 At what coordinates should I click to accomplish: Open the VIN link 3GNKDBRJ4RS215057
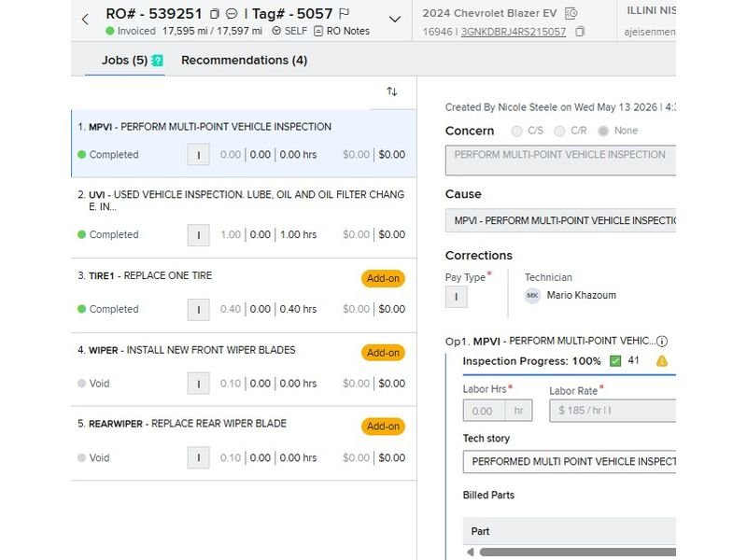pos(514,32)
